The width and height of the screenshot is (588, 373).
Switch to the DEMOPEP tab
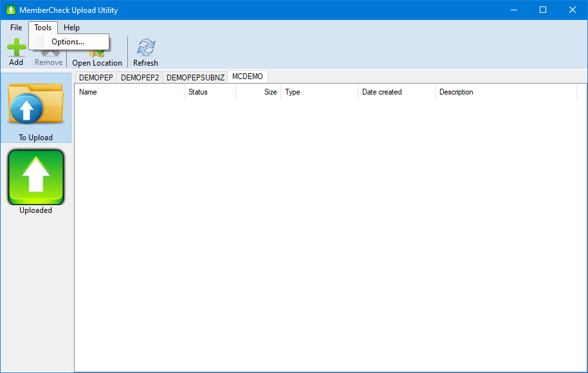pyautogui.click(x=96, y=78)
